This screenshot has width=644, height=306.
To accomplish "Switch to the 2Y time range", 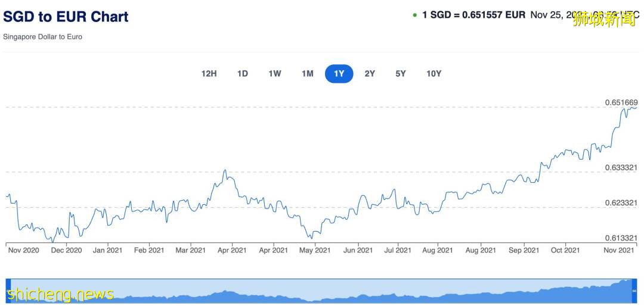I will [370, 74].
